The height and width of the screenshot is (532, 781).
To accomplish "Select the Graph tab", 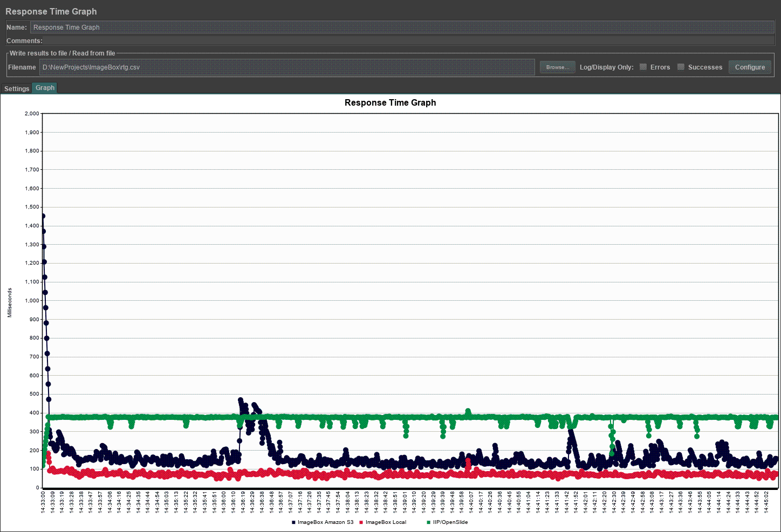I will [45, 88].
